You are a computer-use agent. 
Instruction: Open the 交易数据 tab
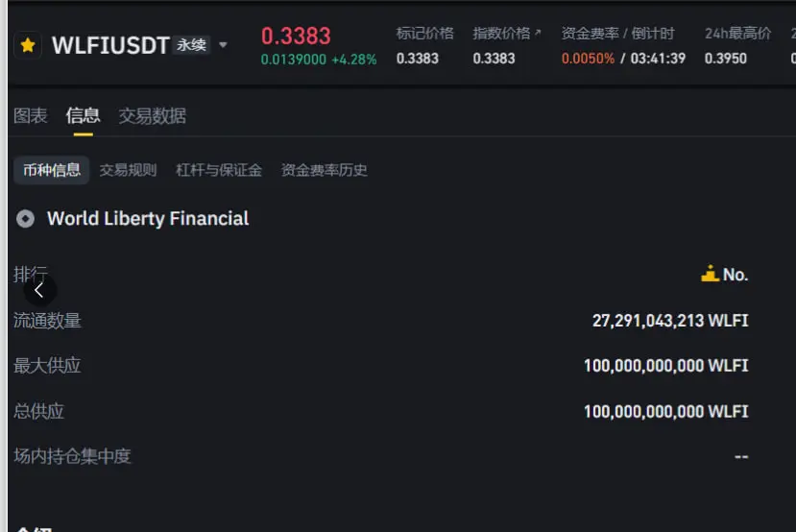point(153,116)
